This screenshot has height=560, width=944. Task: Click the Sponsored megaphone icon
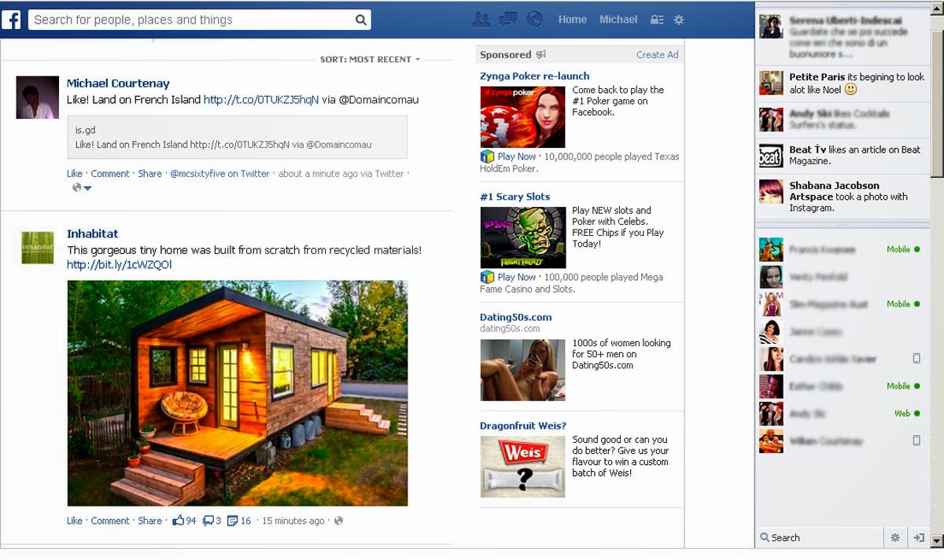point(540,55)
